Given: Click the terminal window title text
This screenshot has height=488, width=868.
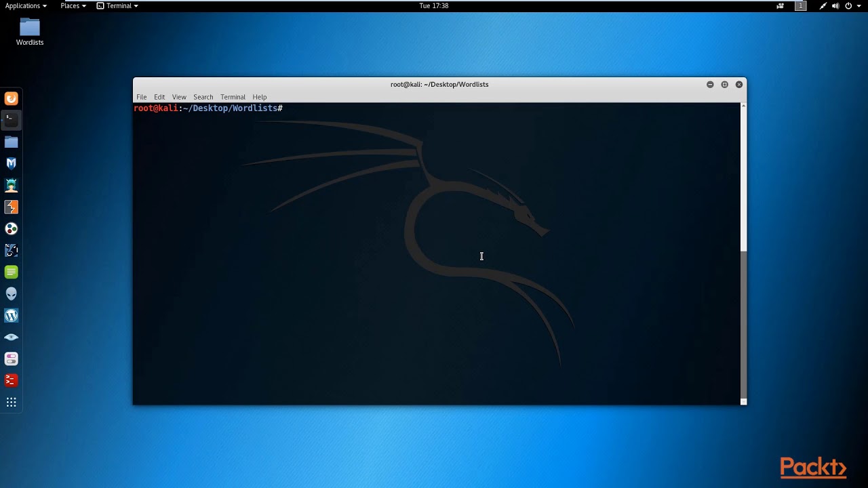Looking at the screenshot, I should click(439, 85).
